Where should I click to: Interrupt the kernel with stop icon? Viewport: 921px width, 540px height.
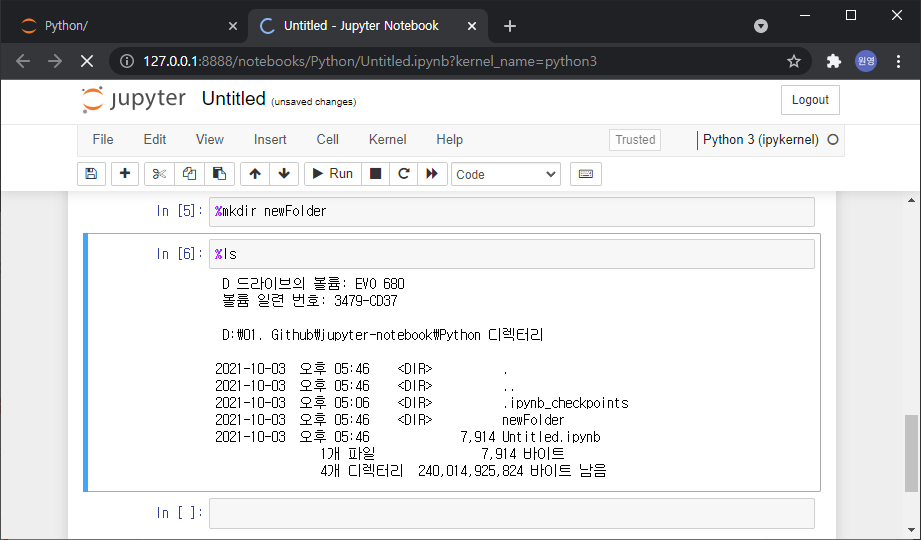(x=375, y=174)
